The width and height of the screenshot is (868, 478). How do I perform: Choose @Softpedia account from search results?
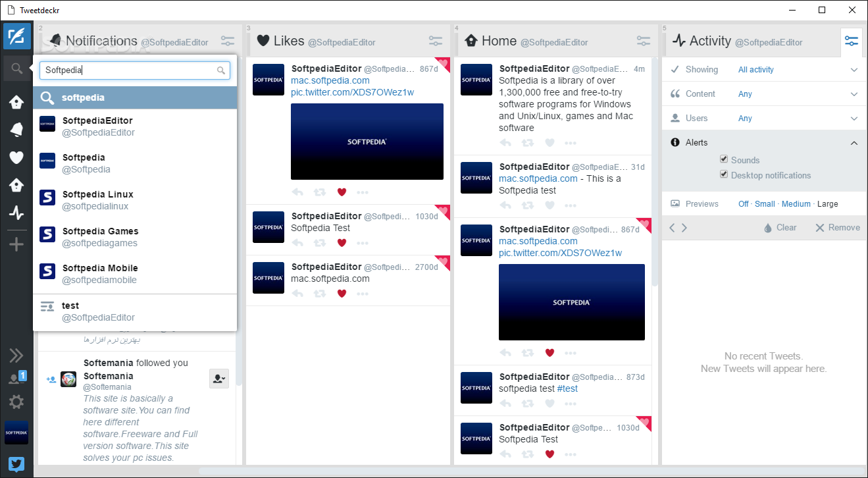[x=135, y=163]
